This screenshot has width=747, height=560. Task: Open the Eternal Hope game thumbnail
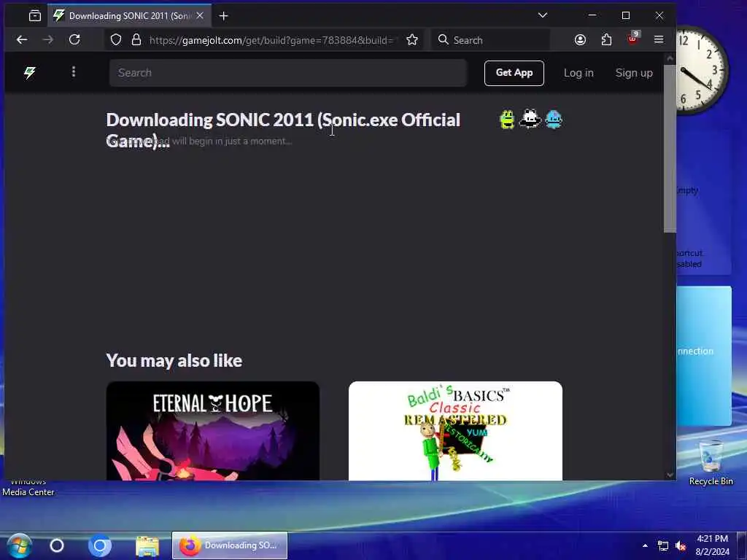click(x=212, y=431)
